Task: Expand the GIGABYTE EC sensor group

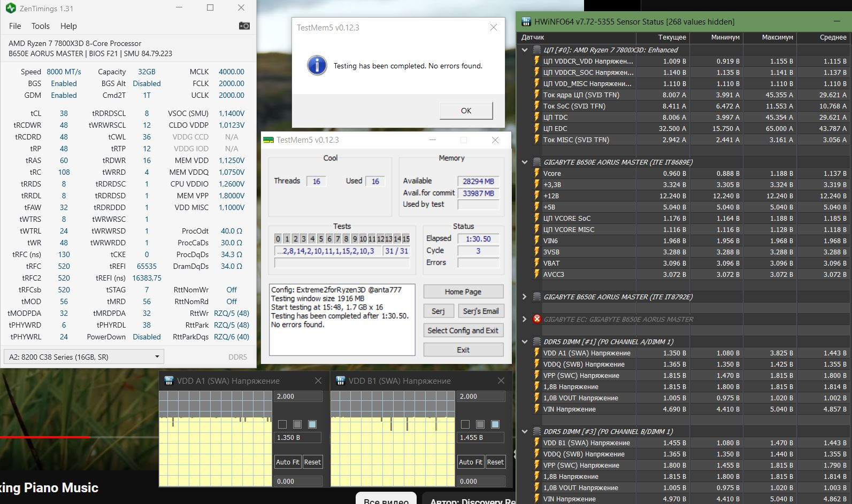Action: point(525,319)
